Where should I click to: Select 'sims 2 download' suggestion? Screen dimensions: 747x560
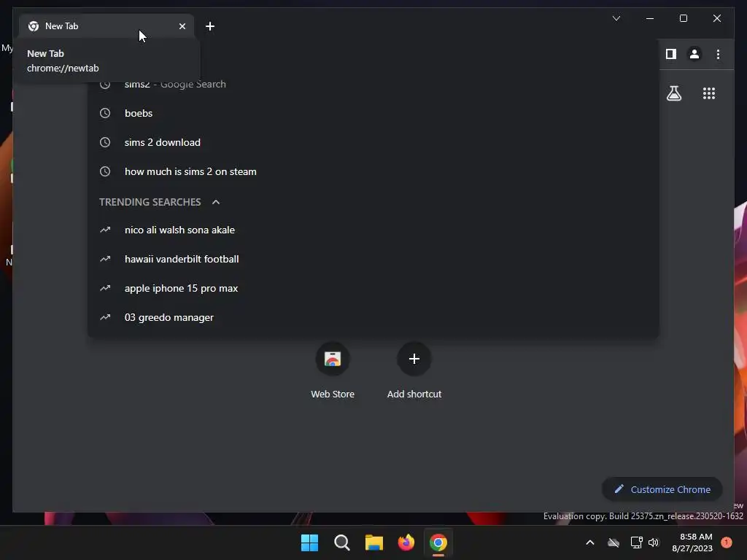[x=373, y=142]
